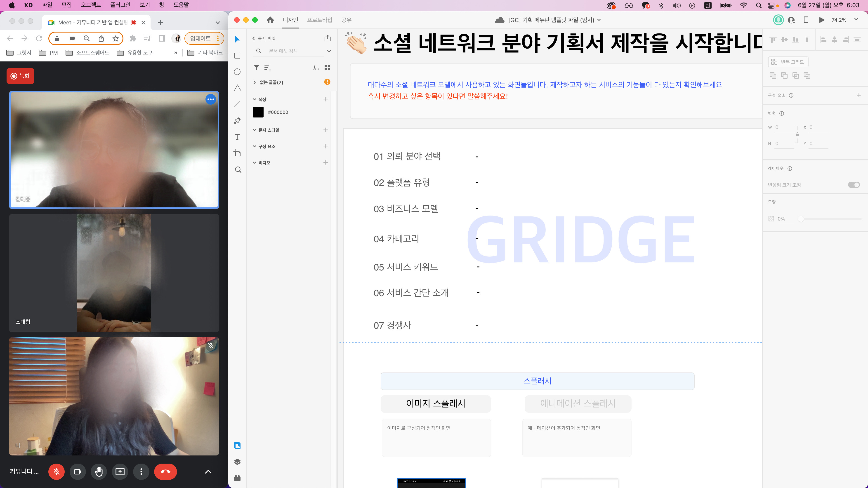
Task: Switch assets to grid view
Action: pos(327,67)
